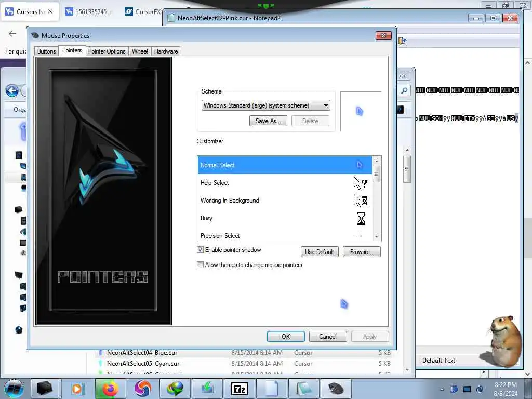
Task: Open the green download-arrow taskbar icon
Action: coord(207,389)
